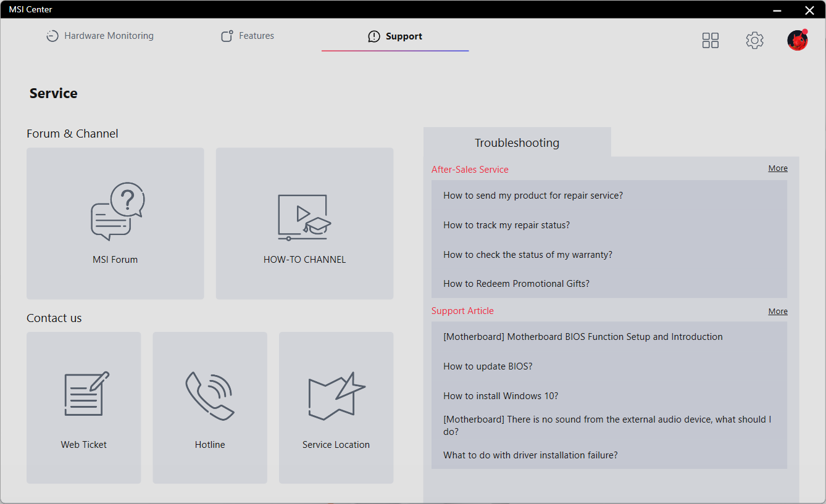
Task: Open the Web Ticket notepad icon
Action: coord(86,395)
